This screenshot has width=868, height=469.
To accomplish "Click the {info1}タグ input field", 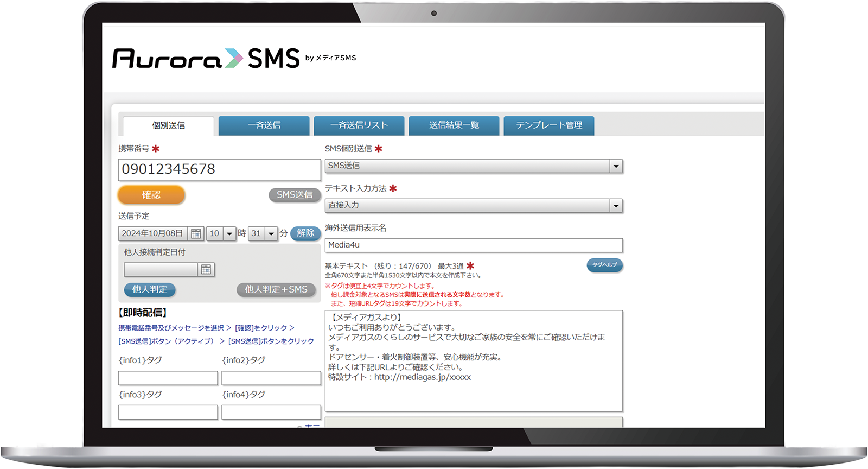I will point(168,378).
